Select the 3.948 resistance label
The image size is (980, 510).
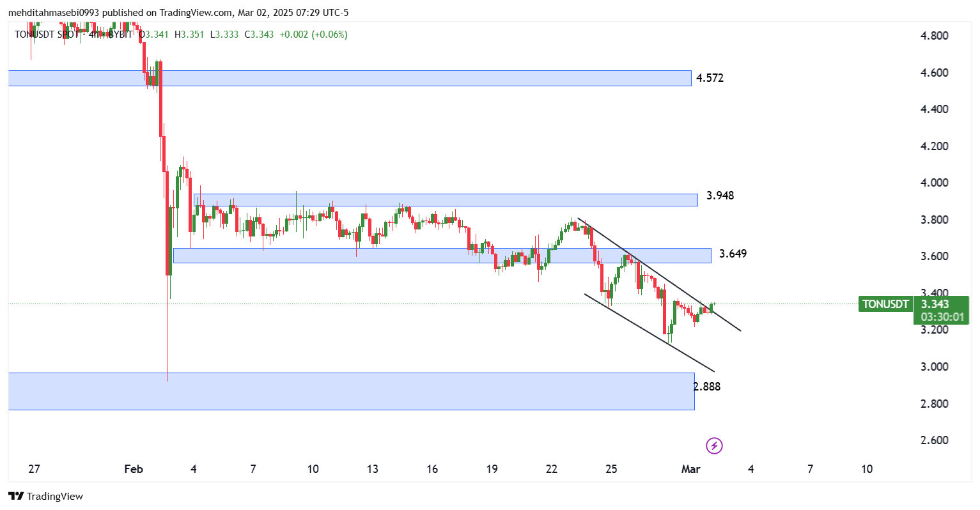720,195
